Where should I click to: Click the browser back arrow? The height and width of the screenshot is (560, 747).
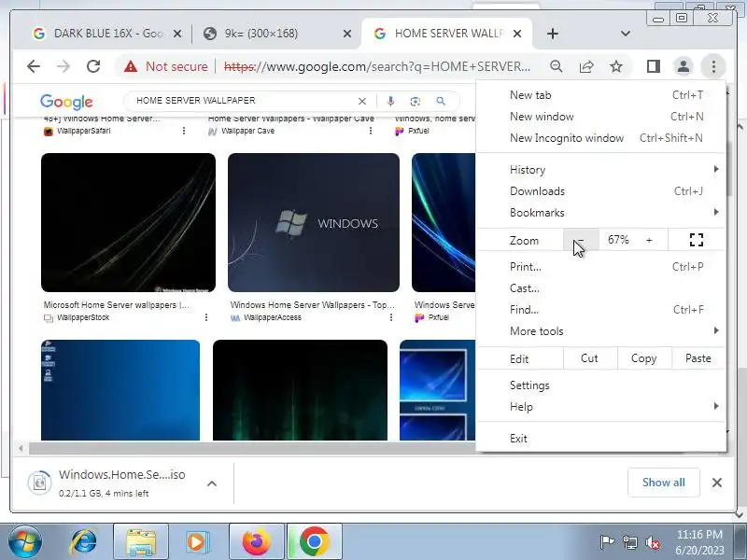(34, 66)
